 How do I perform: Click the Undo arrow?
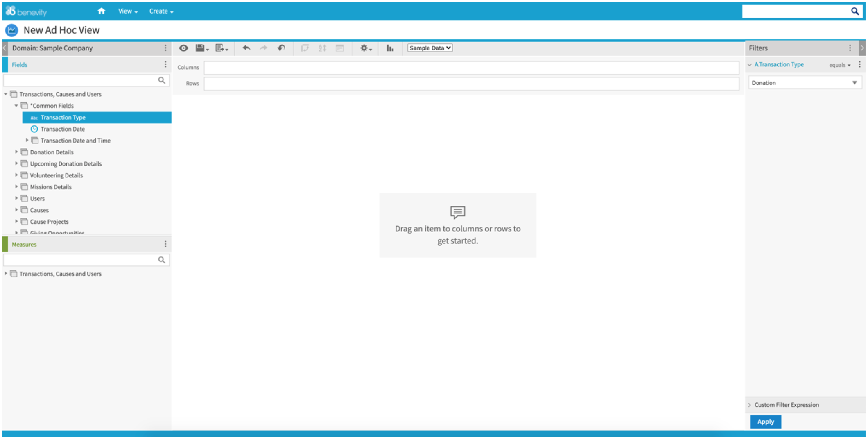click(246, 48)
